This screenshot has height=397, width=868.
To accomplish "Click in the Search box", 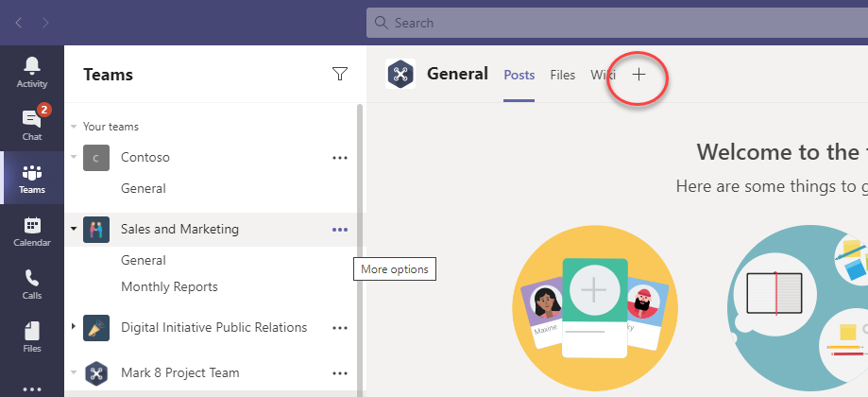I will [617, 23].
